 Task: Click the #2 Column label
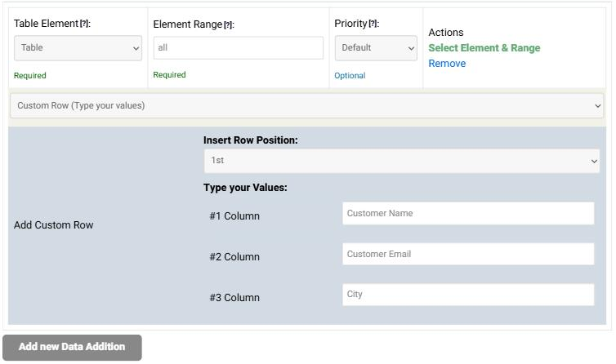tap(234, 257)
